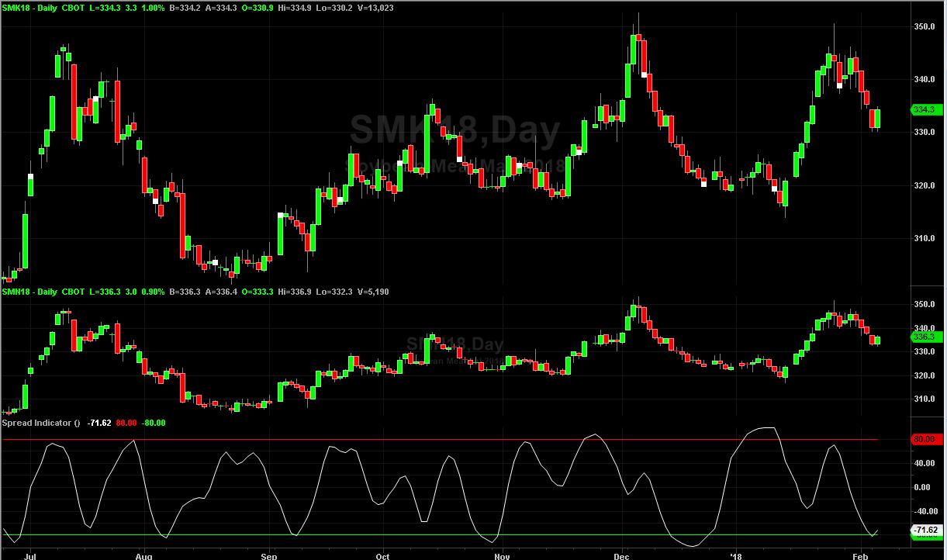Jump to Jul on the time axis
Image resolution: width=947 pixels, height=560 pixels.
tap(30, 555)
